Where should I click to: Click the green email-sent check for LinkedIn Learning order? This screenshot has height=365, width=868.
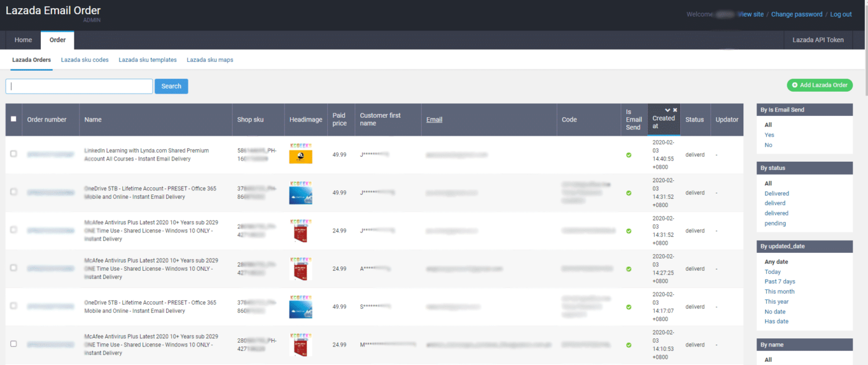pyautogui.click(x=629, y=155)
